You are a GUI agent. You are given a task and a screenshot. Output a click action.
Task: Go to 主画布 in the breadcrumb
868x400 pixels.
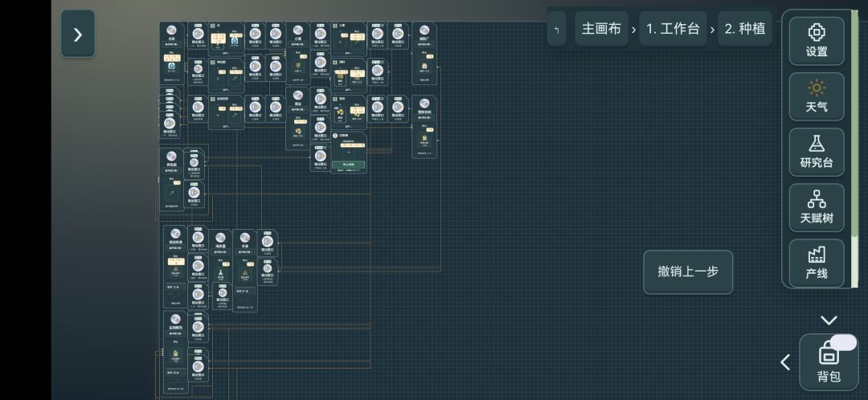click(601, 29)
